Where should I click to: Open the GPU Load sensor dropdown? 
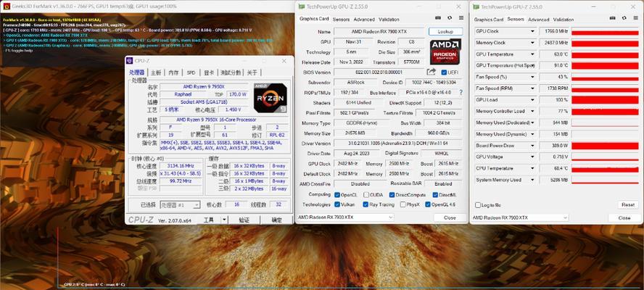pyautogui.click(x=533, y=100)
